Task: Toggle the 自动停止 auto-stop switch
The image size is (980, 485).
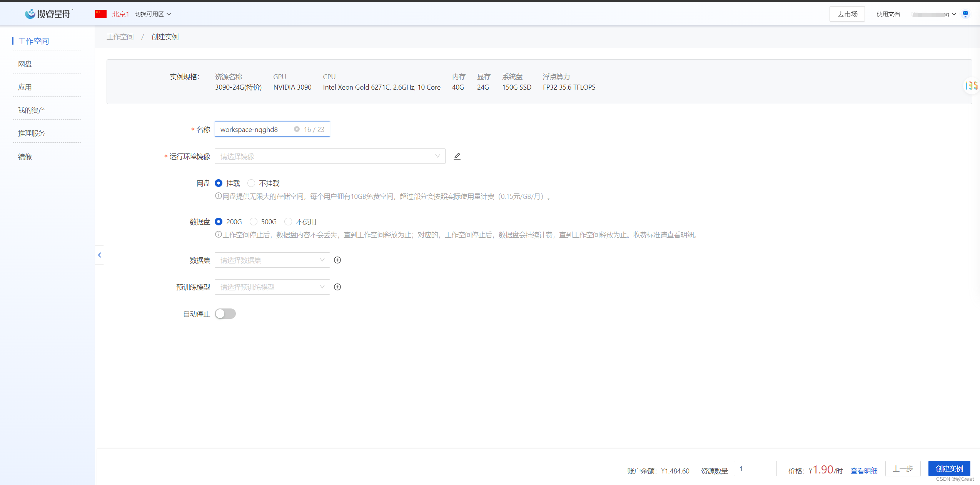Action: 225,314
